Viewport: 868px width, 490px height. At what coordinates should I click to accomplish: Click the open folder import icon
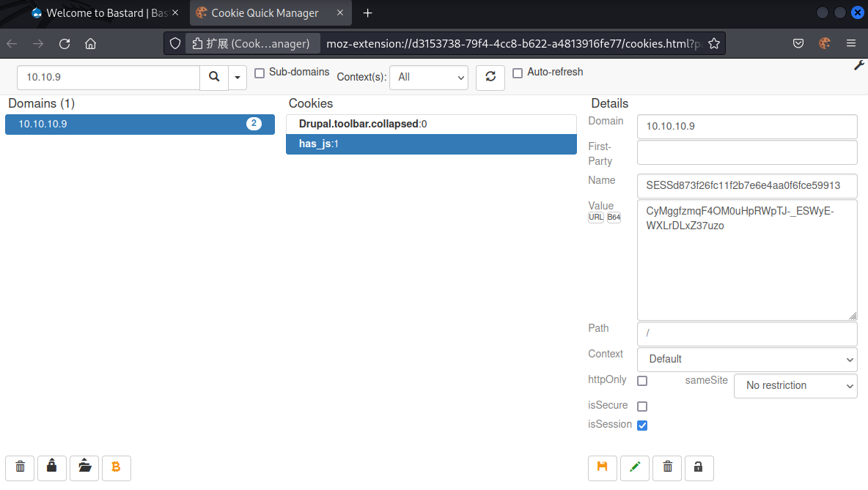(x=84, y=467)
